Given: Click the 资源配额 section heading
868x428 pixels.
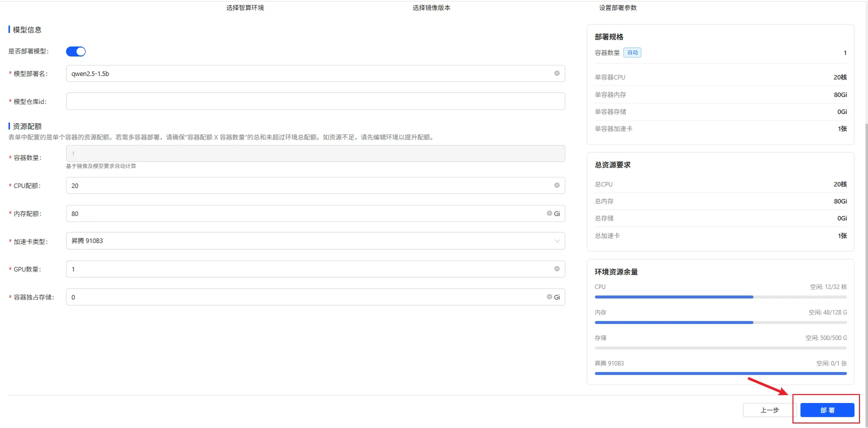Looking at the screenshot, I should (27, 126).
